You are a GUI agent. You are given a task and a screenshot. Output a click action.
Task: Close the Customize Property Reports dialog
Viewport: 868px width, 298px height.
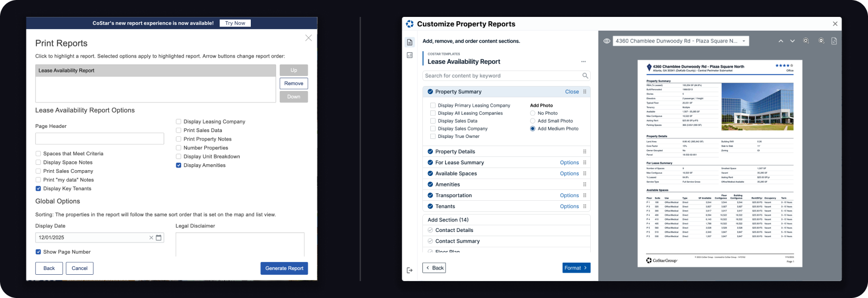click(x=835, y=24)
